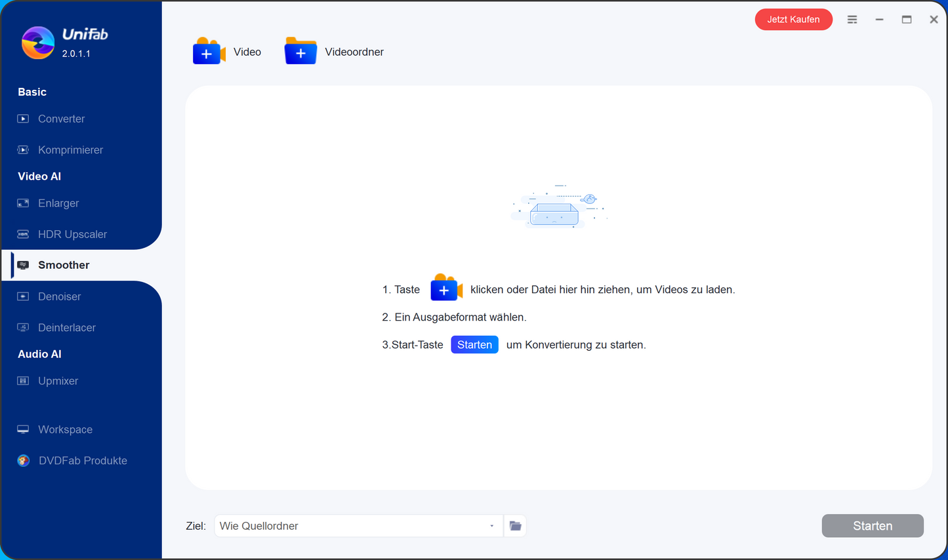Image resolution: width=948 pixels, height=560 pixels.
Task: Expand the Ziel destination dropdown arrow
Action: point(491,526)
